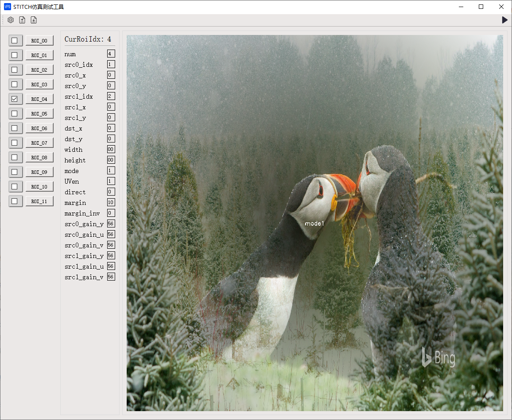512x420 pixels.
Task: Click the upload/export file icon
Action: (22, 20)
